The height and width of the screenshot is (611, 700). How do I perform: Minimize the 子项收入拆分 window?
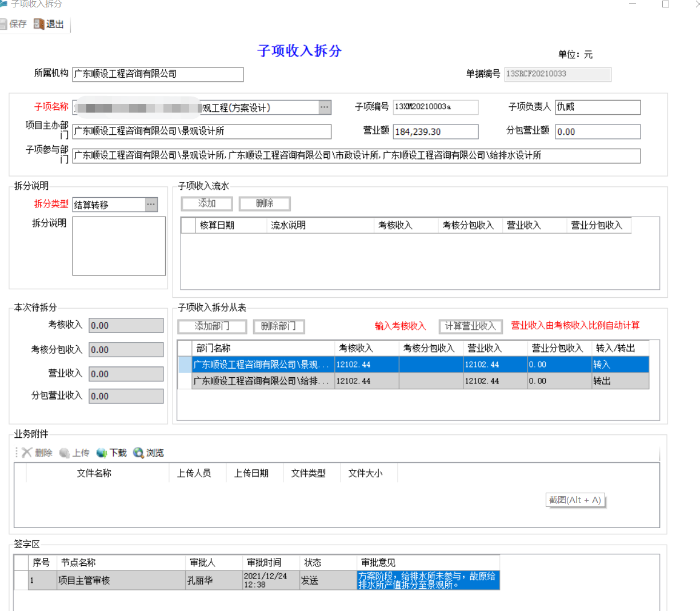coord(633,4)
